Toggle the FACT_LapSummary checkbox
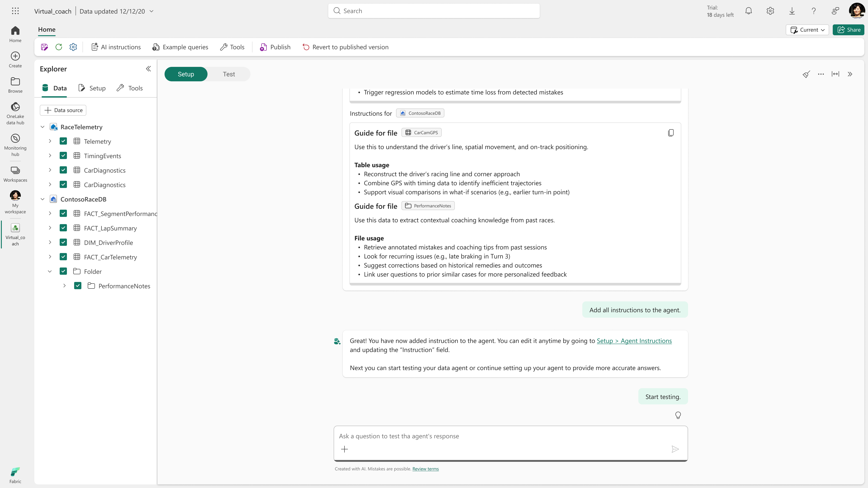The height and width of the screenshot is (488, 868). [x=63, y=228]
